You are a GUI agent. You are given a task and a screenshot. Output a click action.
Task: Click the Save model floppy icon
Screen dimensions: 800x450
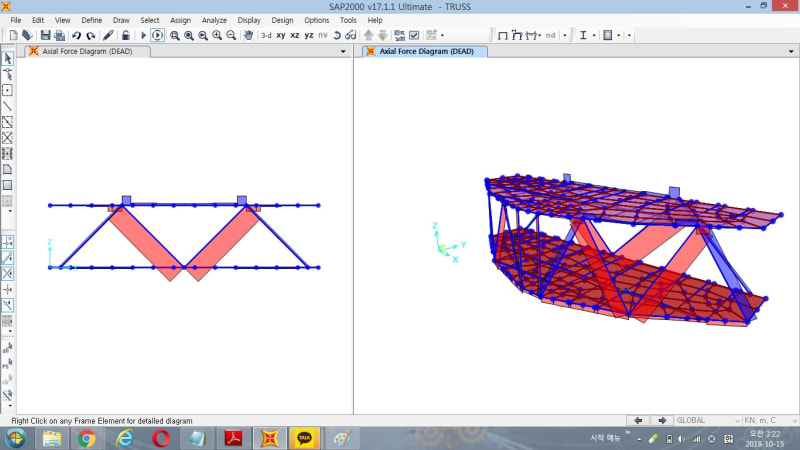(45, 35)
